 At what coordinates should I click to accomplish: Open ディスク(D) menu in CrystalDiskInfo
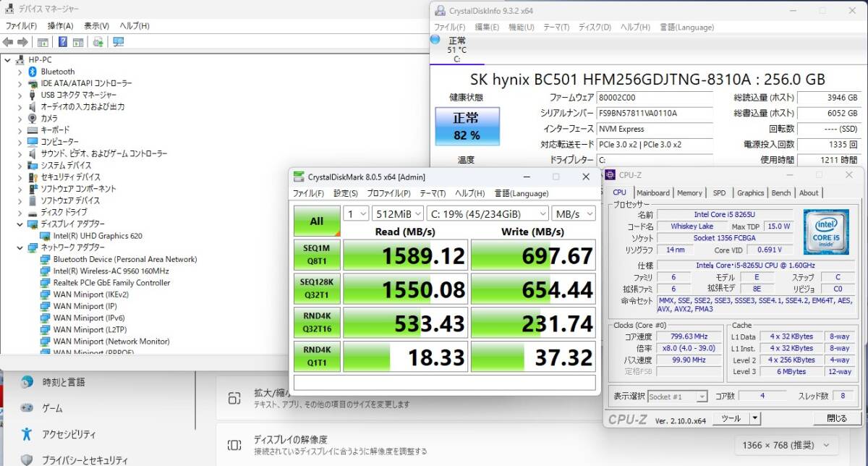[x=595, y=27]
